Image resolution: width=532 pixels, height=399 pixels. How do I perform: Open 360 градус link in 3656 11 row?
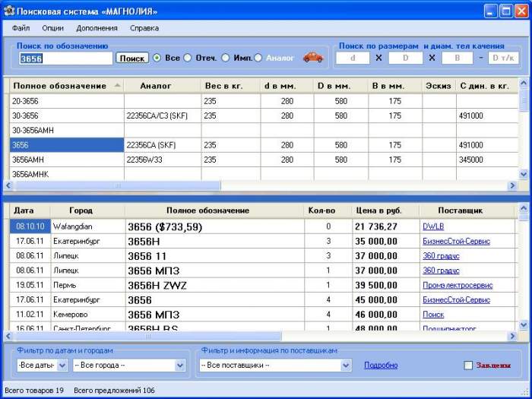pos(441,256)
